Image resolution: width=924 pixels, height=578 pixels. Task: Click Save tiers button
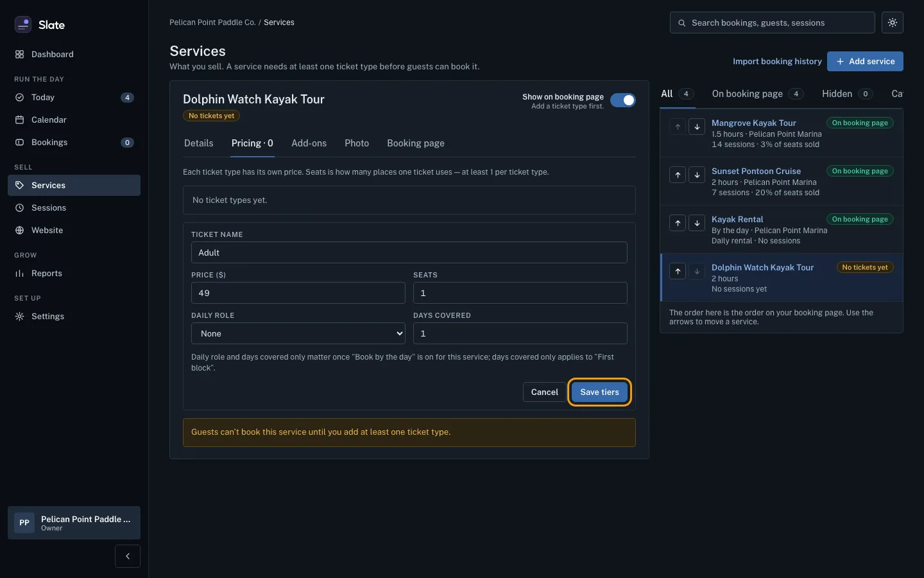pos(599,392)
